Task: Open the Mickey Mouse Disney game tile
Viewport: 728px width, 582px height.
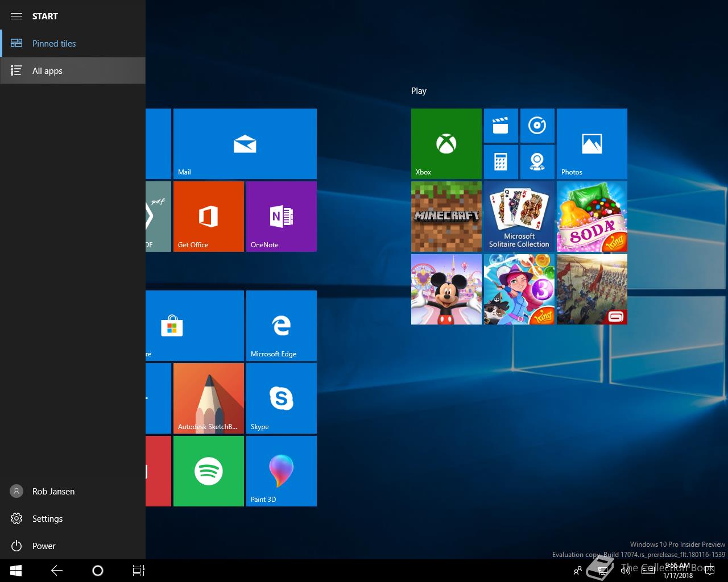Action: tap(446, 289)
